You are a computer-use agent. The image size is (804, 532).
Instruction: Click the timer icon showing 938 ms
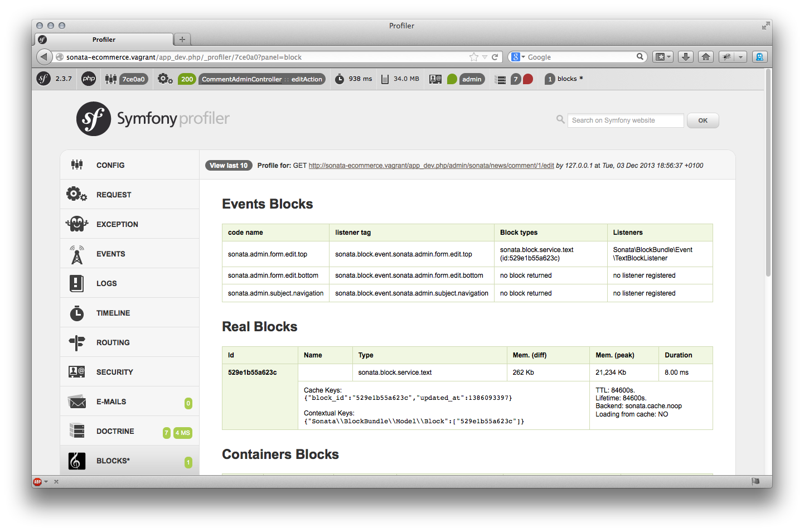pyautogui.click(x=340, y=79)
